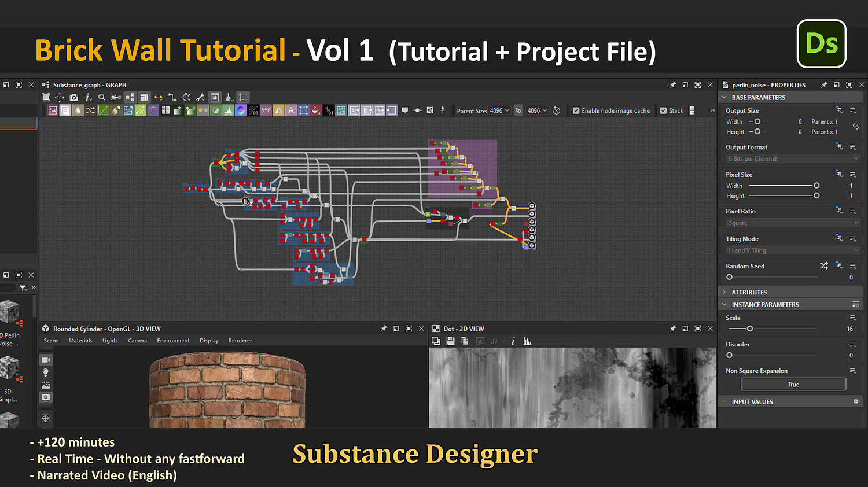Adjust the Disorder slider handle
Viewport: 868px width, 487px height.
(x=729, y=355)
